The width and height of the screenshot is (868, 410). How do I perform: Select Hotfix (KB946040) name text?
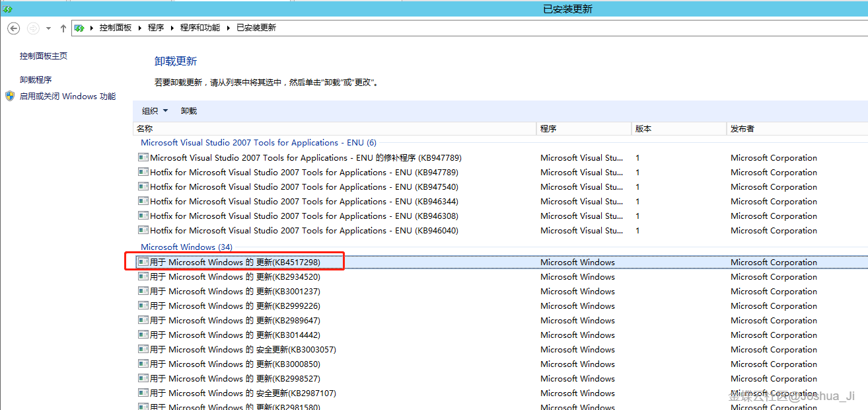coord(304,231)
